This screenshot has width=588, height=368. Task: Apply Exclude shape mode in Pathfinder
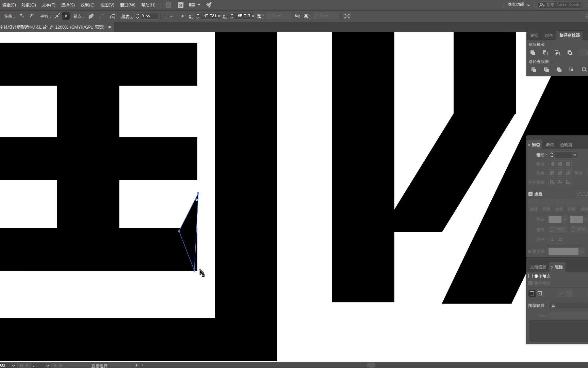tap(570, 53)
